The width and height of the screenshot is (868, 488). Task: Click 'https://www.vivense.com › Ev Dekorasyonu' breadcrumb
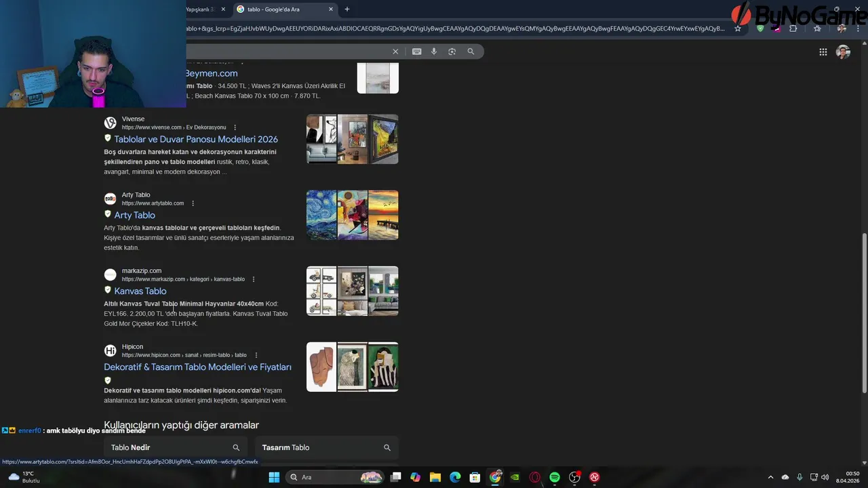coord(174,127)
